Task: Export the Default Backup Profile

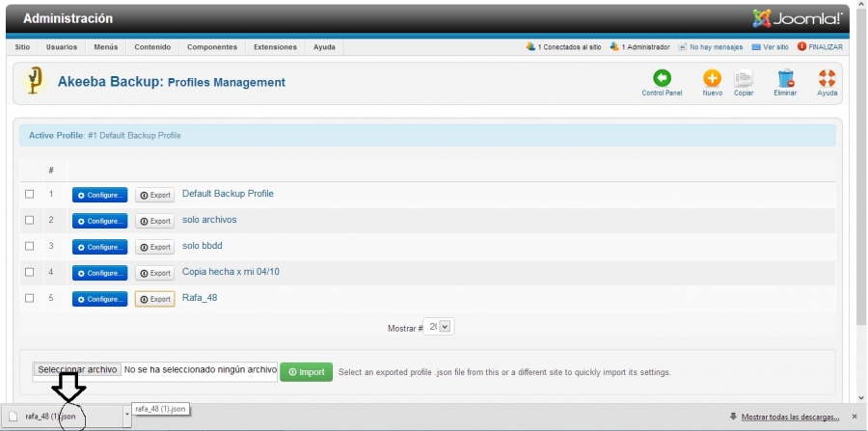Action: tap(155, 195)
